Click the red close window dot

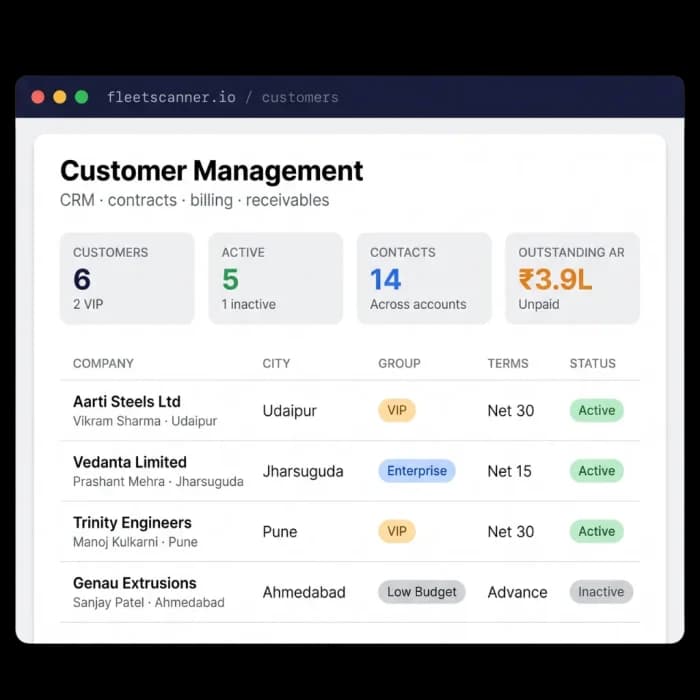coord(38,97)
